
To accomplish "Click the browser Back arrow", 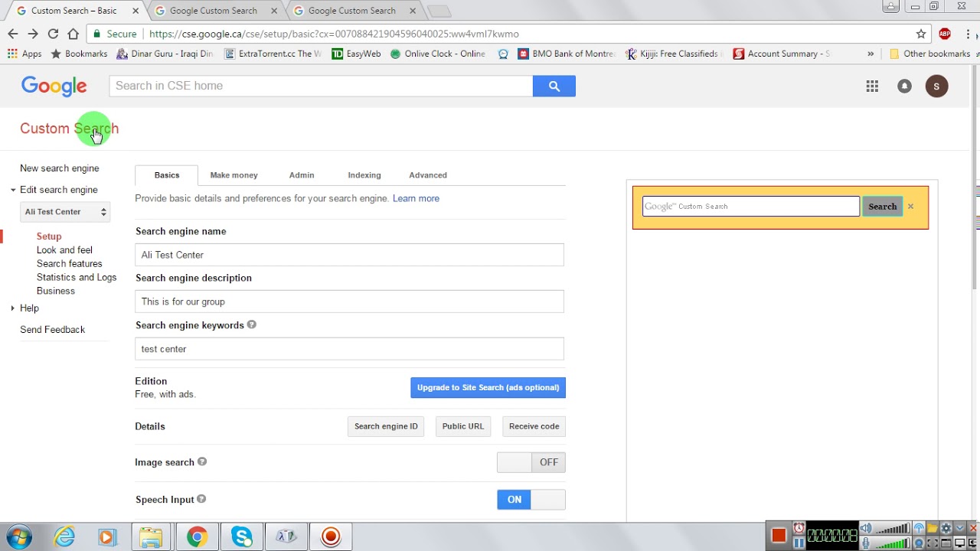I will click(x=12, y=34).
